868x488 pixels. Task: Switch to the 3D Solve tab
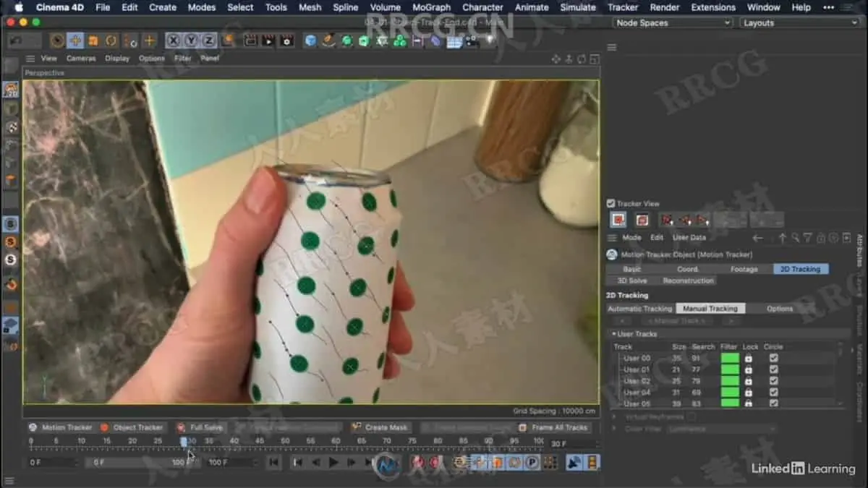tap(631, 281)
